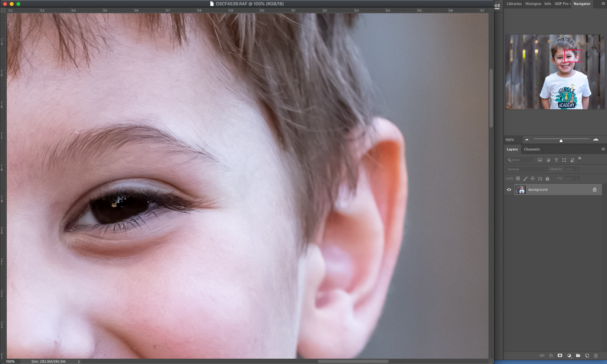Open the Info panel tab

(x=547, y=4)
